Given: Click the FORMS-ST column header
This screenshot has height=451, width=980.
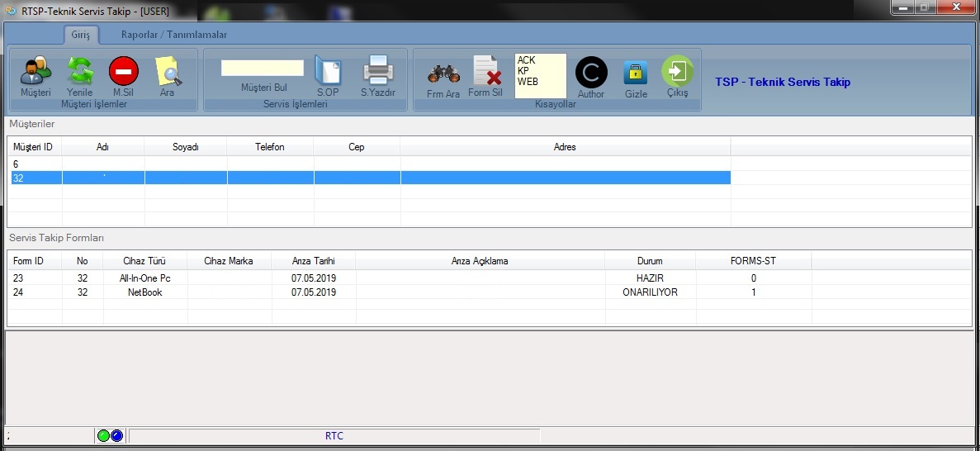Looking at the screenshot, I should 753,261.
